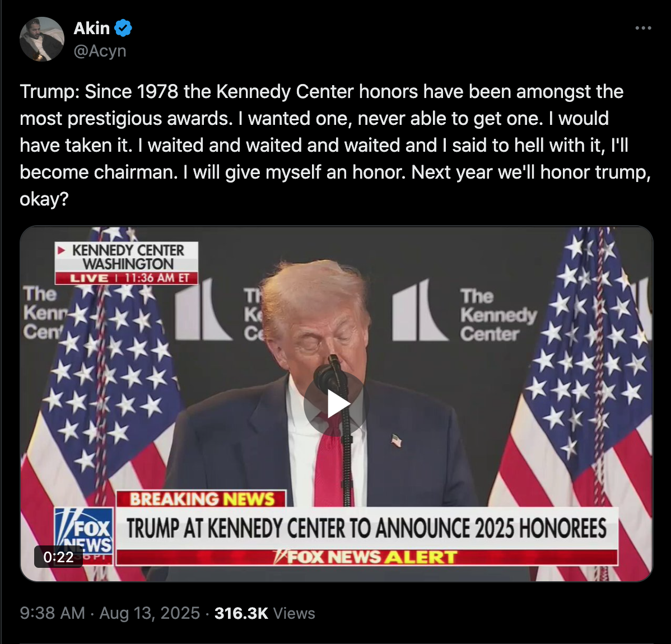Click the Breaking News red banner
Screen dimensions: 671x644
coord(201,499)
